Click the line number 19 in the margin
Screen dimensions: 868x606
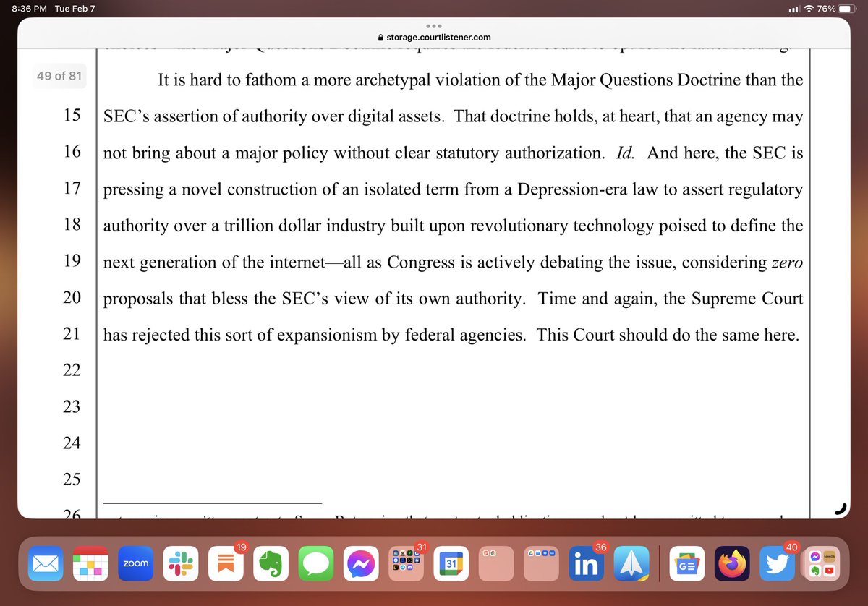(72, 262)
